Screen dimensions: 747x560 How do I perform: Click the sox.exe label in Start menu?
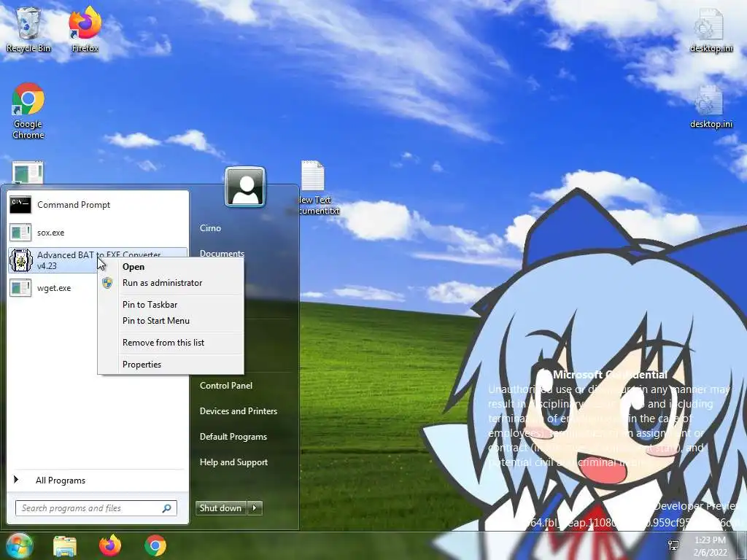tap(51, 233)
